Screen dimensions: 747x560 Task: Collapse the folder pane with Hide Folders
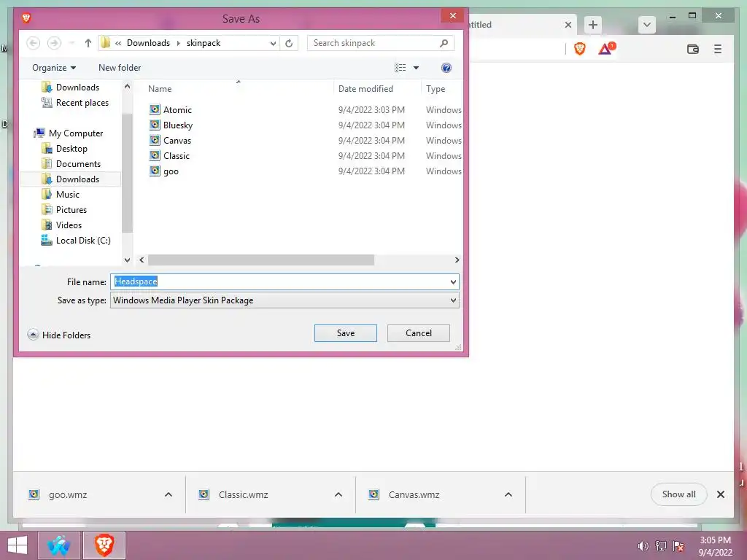click(59, 335)
